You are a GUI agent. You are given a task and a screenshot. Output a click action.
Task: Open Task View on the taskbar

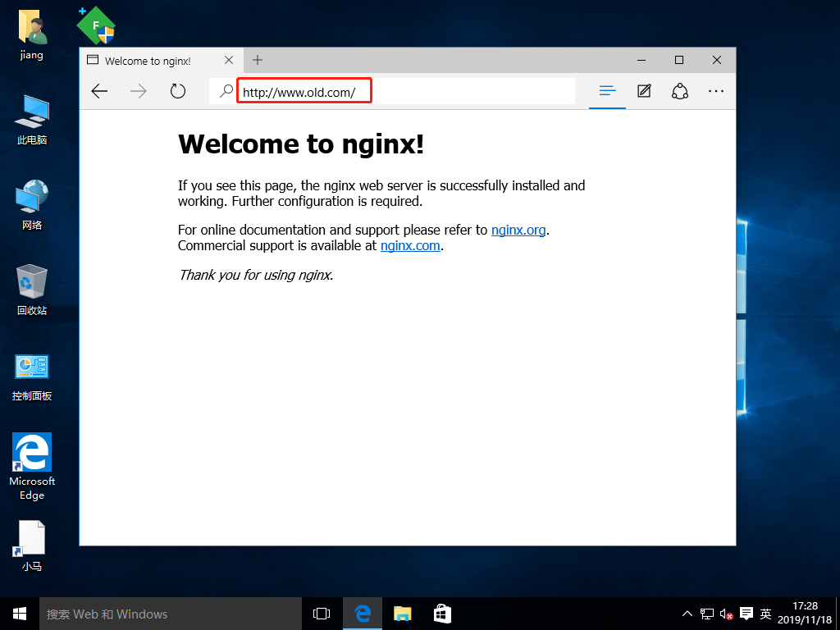pos(322,614)
